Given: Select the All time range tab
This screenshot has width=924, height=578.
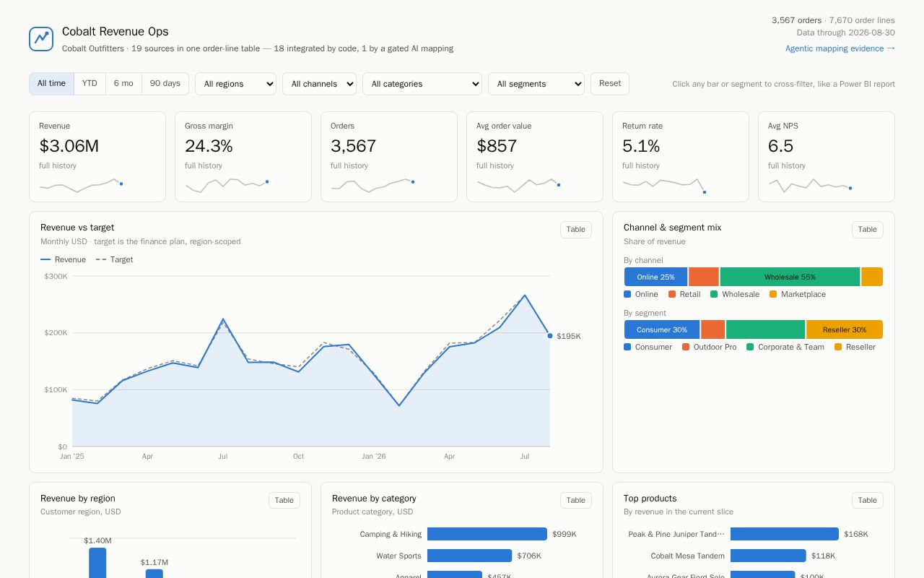Looking at the screenshot, I should (x=51, y=84).
